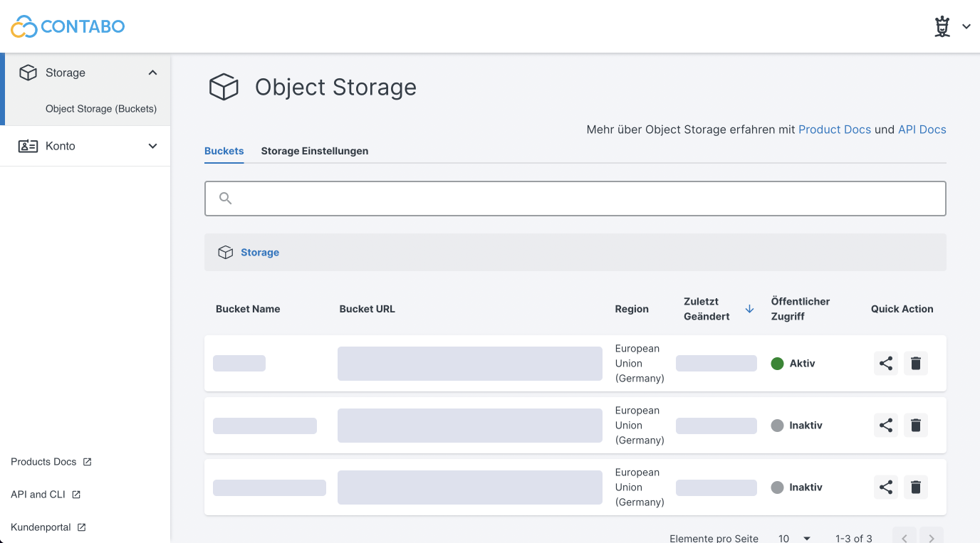The width and height of the screenshot is (980, 543).
Task: Click the Storage breadcrumb link
Action: [x=260, y=253]
